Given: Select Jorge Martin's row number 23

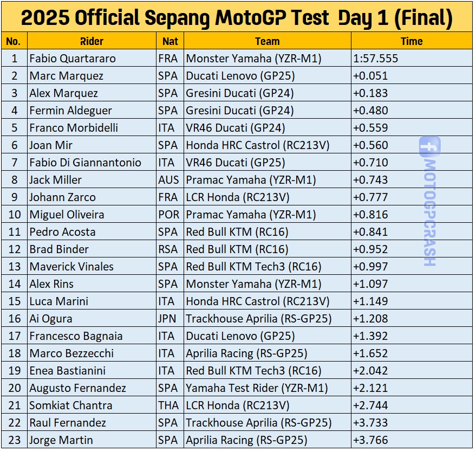Looking at the screenshot, I should coord(14,440).
